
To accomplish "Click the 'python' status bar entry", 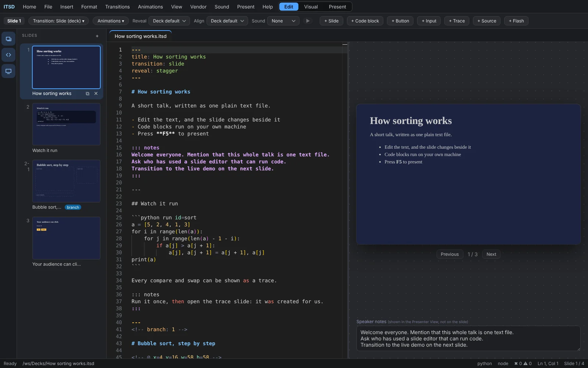I will point(484,364).
